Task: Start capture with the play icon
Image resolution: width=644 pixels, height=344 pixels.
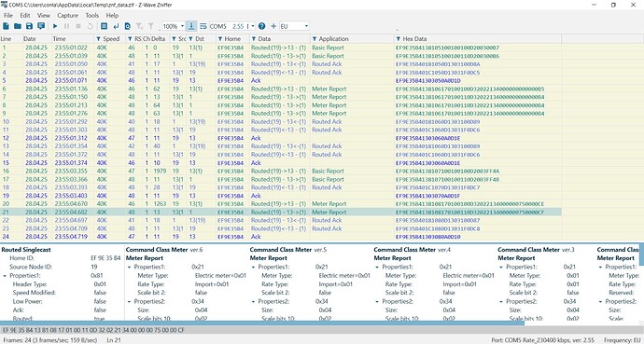Action: pyautogui.click(x=55, y=26)
